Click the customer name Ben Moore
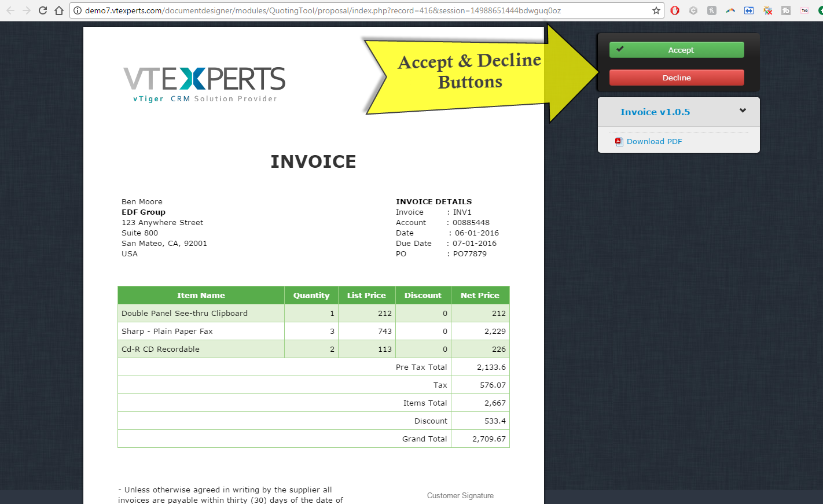Viewport: 823px width, 504px height. [x=142, y=201]
